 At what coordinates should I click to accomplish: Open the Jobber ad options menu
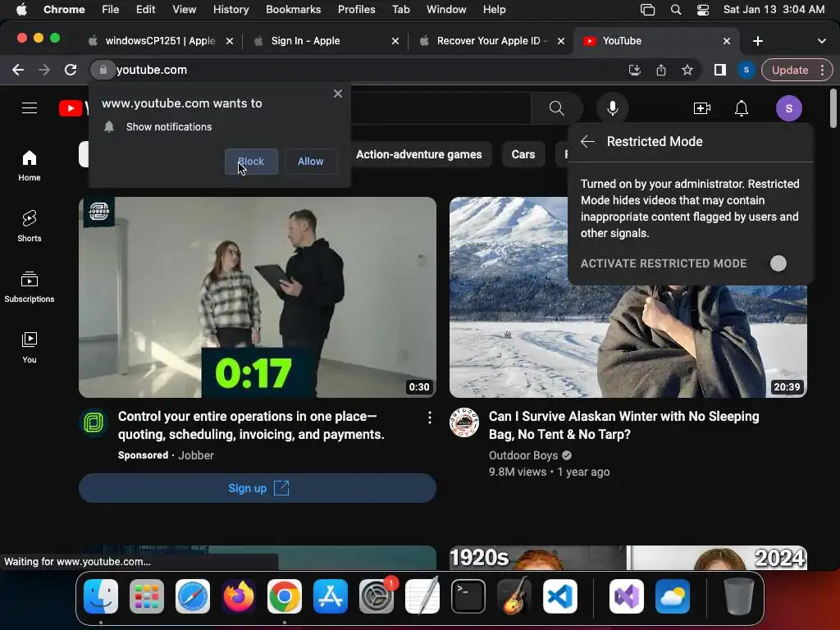coord(430,418)
